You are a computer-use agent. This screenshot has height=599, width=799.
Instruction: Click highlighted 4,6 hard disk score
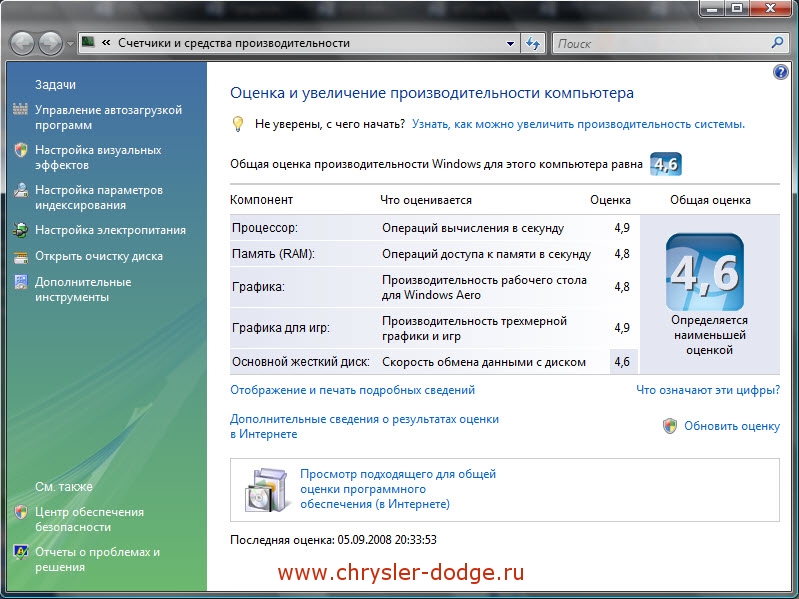(622, 362)
